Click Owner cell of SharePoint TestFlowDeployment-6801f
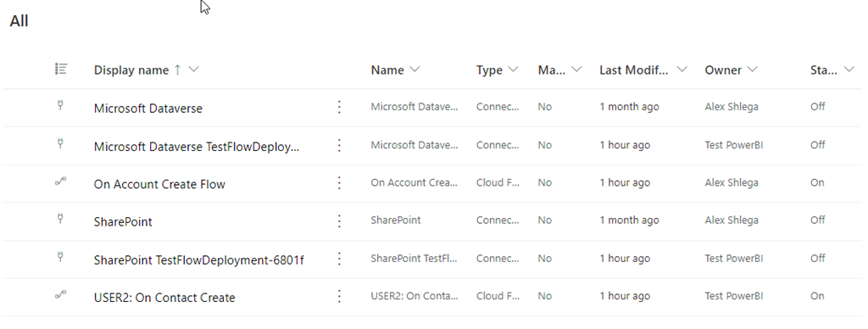This screenshot has height=329, width=868. [x=733, y=258]
